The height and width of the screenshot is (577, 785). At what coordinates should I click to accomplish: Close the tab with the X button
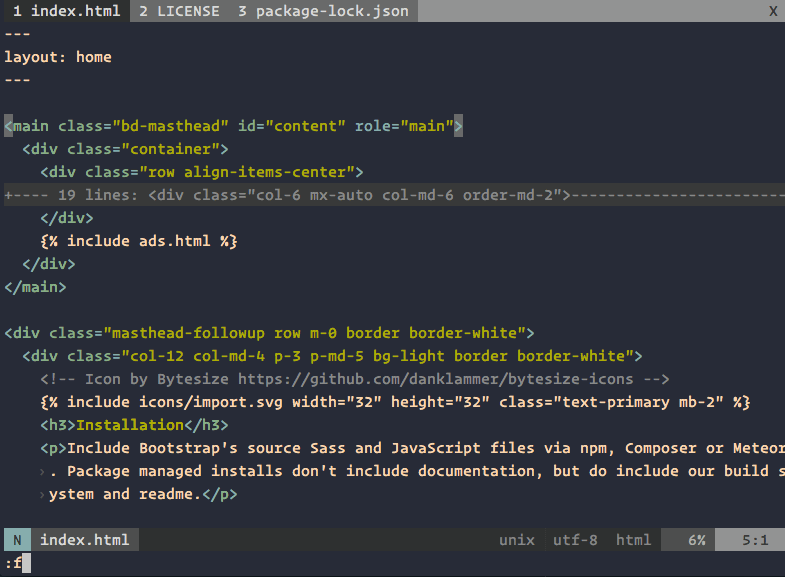773,11
